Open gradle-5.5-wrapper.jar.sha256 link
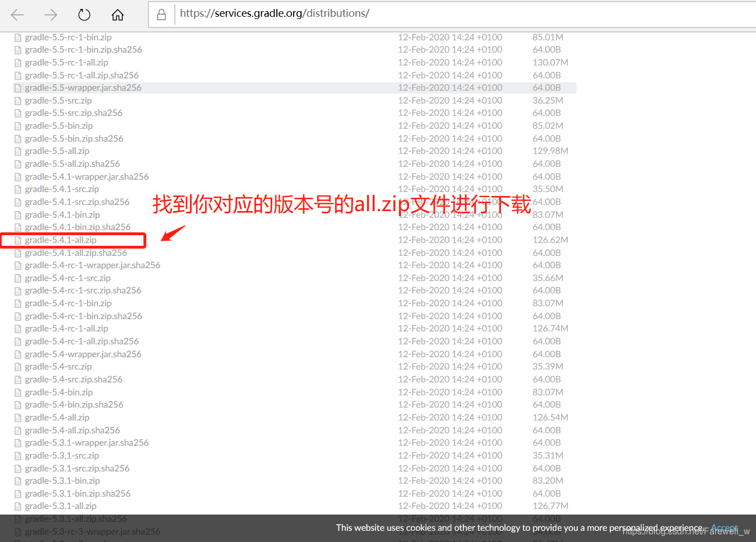This screenshot has height=542, width=756. (x=83, y=88)
